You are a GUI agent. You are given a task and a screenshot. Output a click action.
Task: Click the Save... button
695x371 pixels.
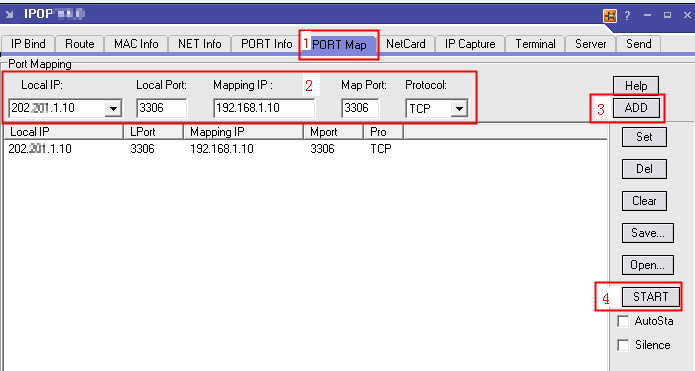(x=648, y=233)
